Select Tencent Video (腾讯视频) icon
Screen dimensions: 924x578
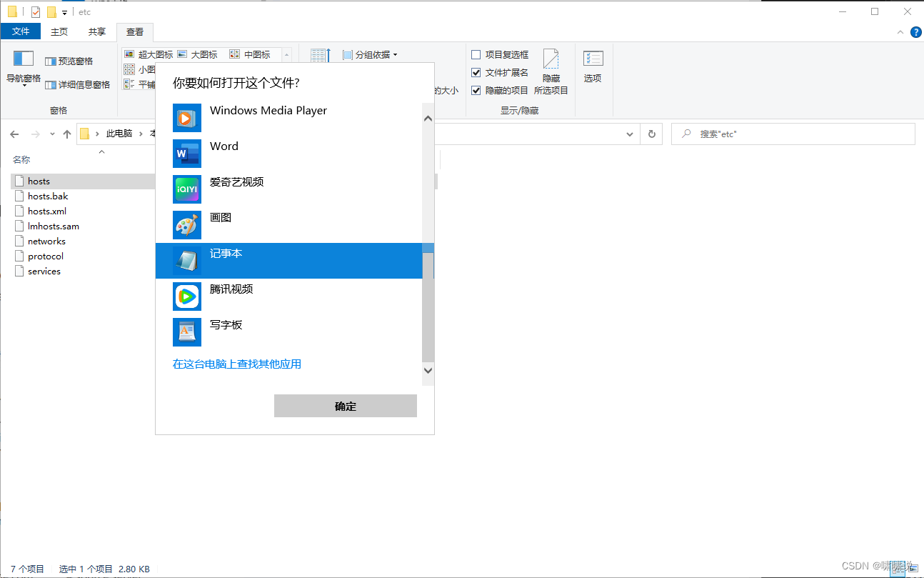click(x=187, y=297)
